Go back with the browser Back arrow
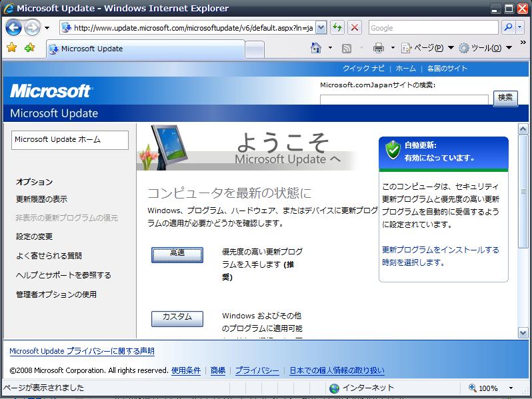Viewport: 532px width, 399px height. click(13, 27)
